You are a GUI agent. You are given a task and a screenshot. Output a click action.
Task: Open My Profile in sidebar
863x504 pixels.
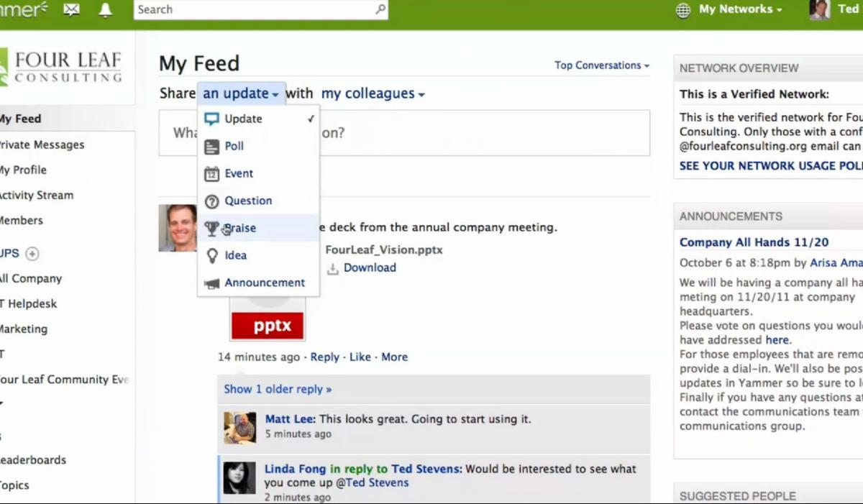23,170
